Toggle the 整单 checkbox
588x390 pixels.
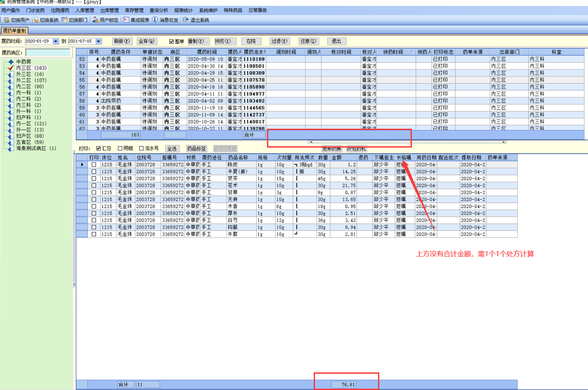pyautogui.click(x=171, y=42)
